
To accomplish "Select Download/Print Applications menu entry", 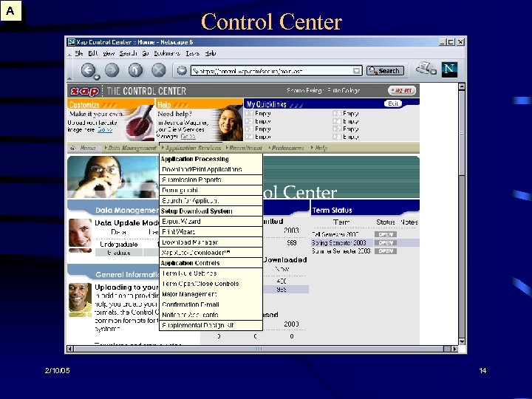I will click(x=211, y=169).
